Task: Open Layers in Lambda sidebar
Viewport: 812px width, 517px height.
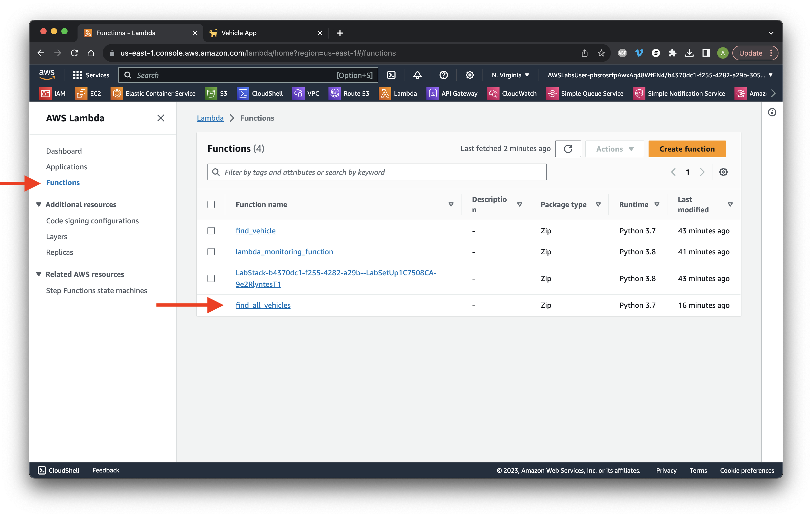Action: tap(57, 236)
